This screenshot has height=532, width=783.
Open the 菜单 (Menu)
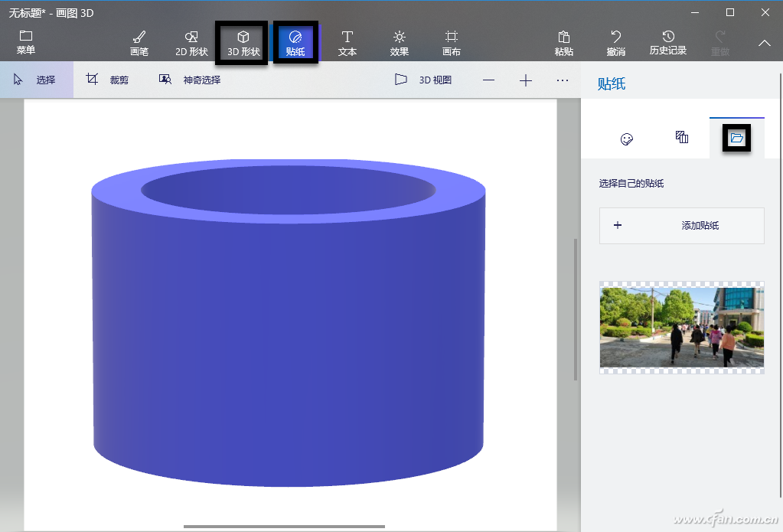coord(26,42)
